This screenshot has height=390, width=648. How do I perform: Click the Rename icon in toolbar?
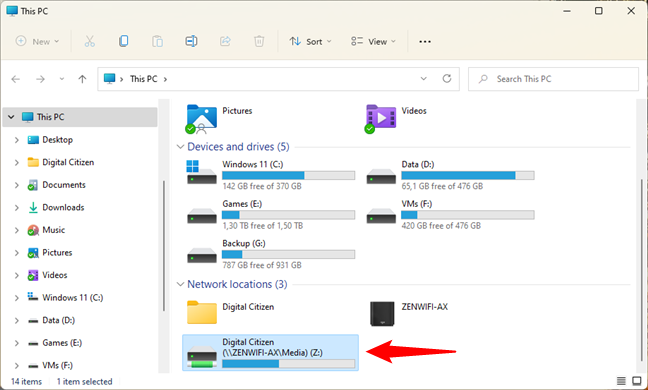click(191, 41)
